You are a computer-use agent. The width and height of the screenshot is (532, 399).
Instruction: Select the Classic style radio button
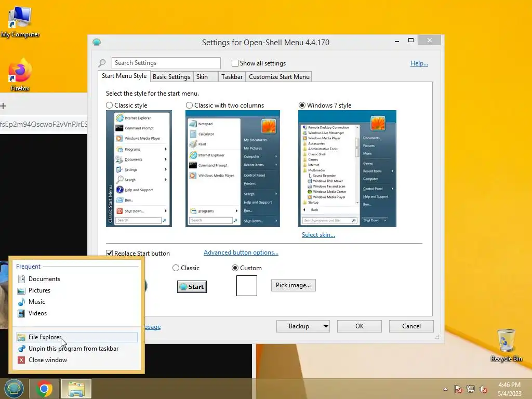(x=109, y=105)
